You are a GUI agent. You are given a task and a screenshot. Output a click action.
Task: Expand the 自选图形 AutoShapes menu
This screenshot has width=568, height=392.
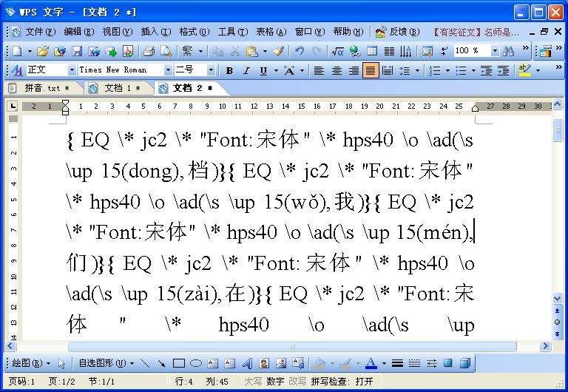click(x=106, y=363)
